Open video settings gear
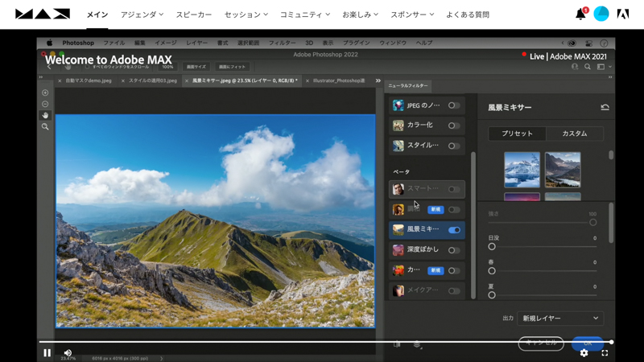The image size is (644, 362). coord(584,353)
